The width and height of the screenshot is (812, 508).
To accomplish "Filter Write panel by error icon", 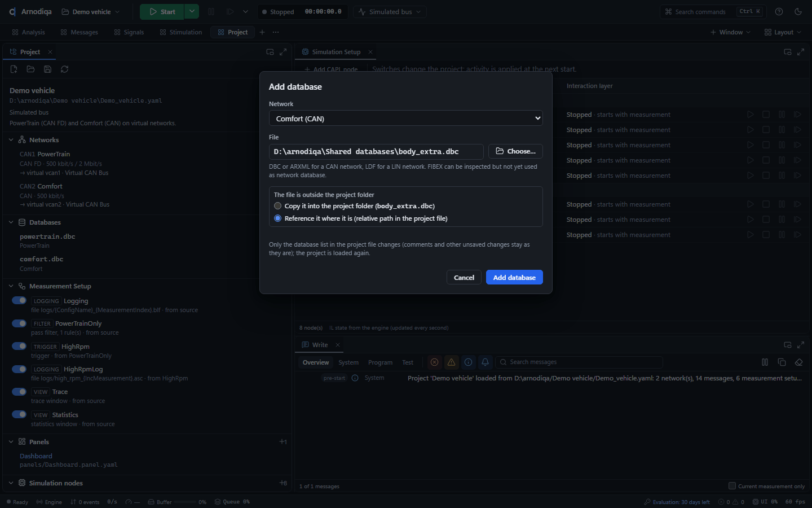I will pyautogui.click(x=434, y=362).
